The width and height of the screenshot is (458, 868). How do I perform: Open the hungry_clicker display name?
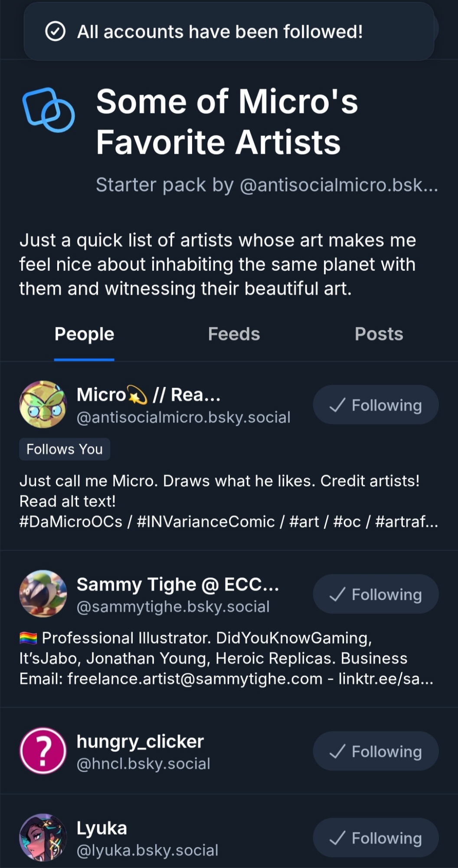pyautogui.click(x=140, y=742)
